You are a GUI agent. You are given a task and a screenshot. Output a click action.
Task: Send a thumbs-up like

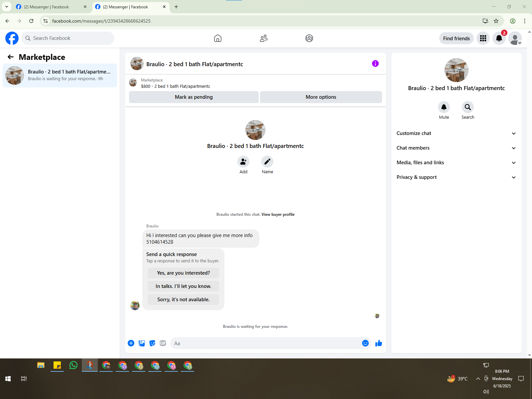[379, 343]
